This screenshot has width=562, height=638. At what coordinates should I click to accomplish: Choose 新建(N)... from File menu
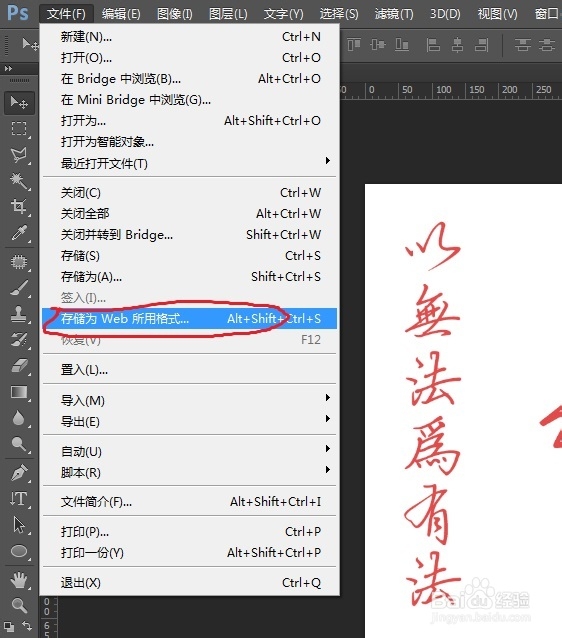point(190,37)
